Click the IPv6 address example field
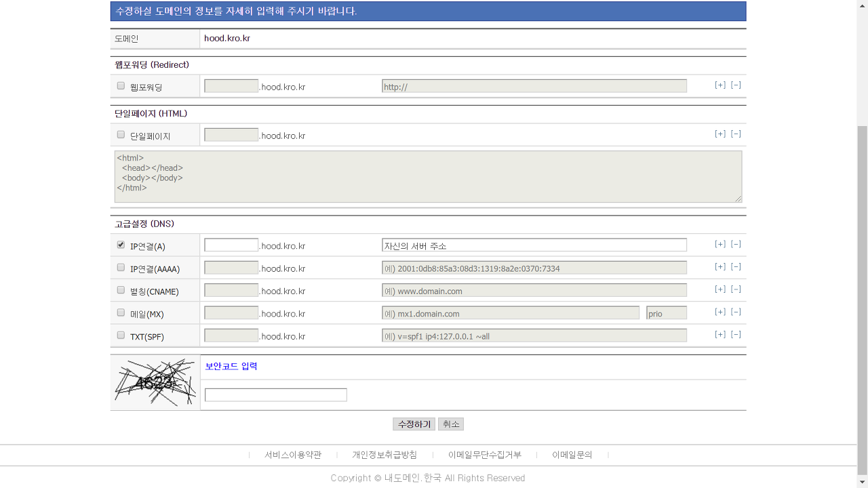The height and width of the screenshot is (488, 868). pos(534,268)
